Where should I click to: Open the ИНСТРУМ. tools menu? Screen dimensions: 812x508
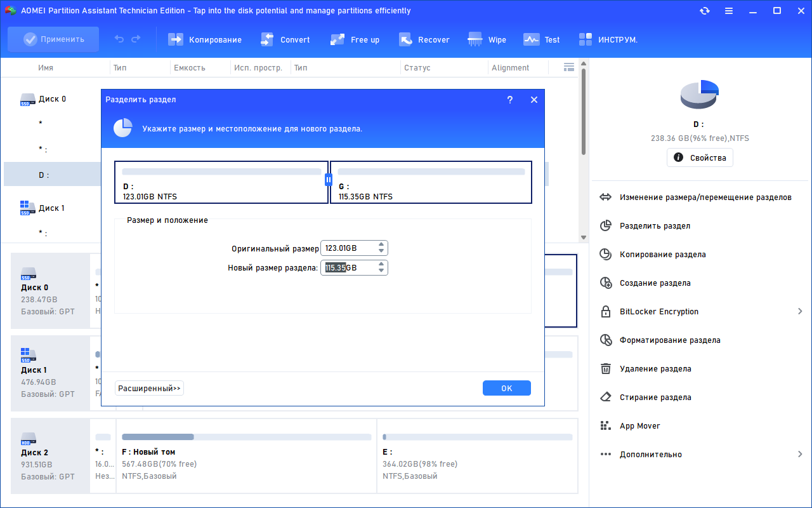tap(608, 39)
